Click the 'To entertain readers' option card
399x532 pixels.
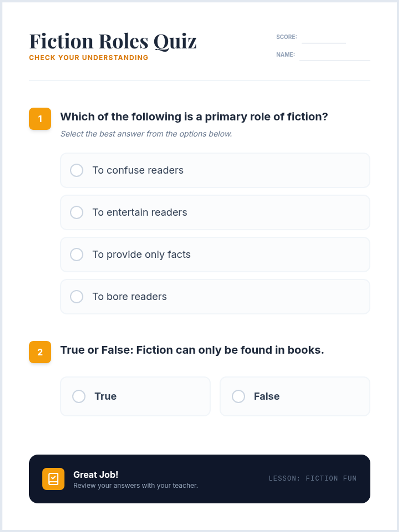pos(215,212)
